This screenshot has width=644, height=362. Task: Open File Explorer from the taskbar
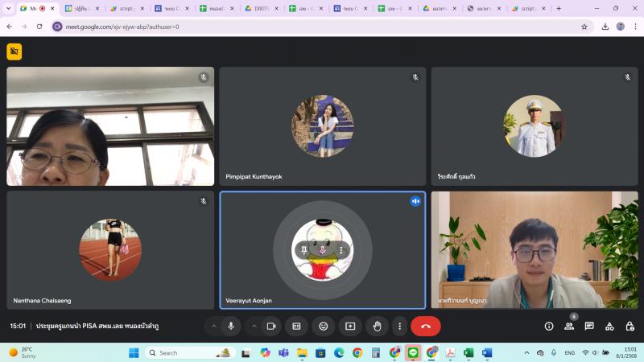tap(303, 353)
